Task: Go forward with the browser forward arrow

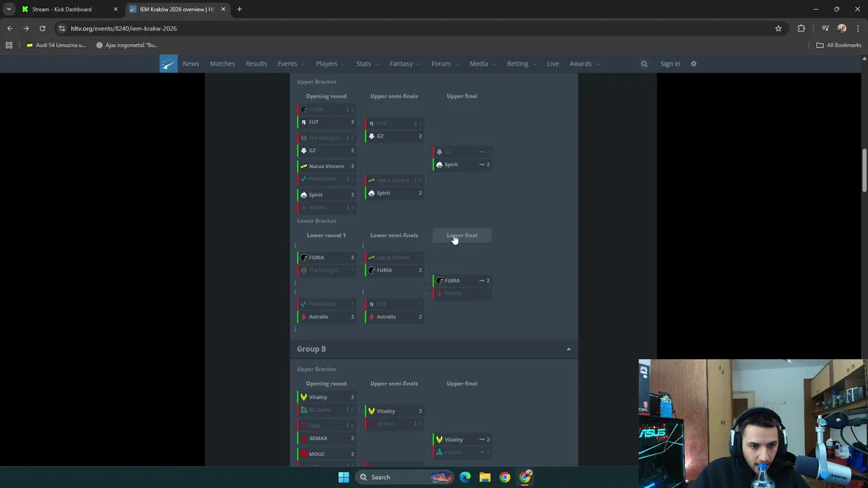Action: tap(26, 28)
